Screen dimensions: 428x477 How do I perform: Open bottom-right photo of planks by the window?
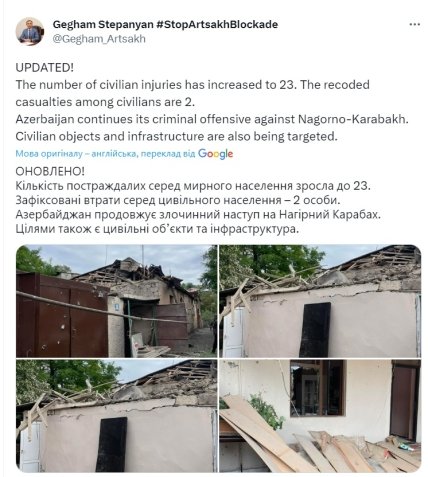pos(320,416)
